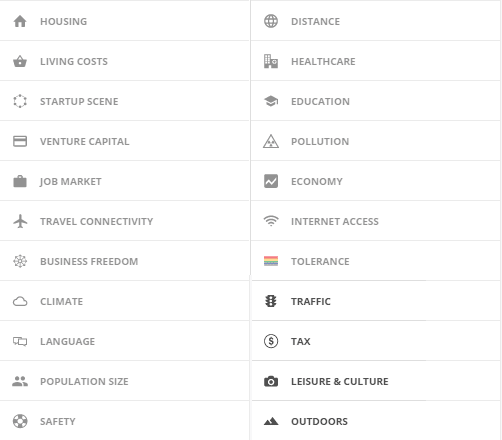Select the Outdoors mountain icon
The image size is (502, 440).
point(271,421)
